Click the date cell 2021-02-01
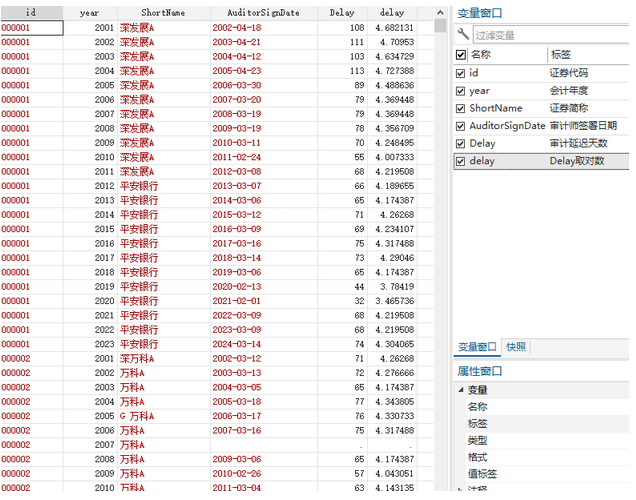636x500 pixels. pos(264,301)
